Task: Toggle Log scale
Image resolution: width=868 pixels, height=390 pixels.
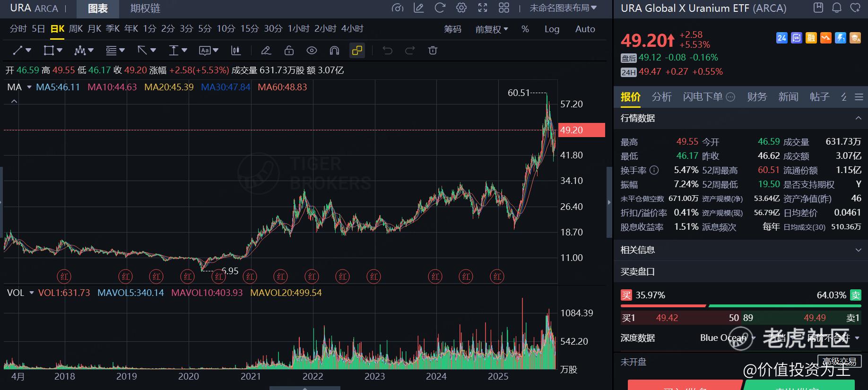Action: 552,29
